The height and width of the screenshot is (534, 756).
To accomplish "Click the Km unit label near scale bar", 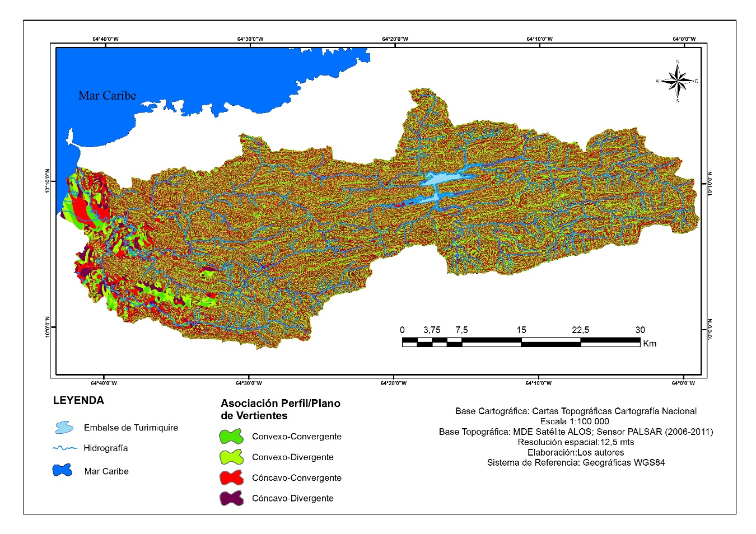I will [x=649, y=344].
